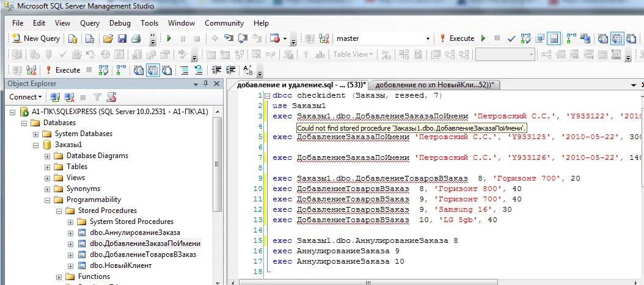
Task: Switch to Results to File, top toolbar
Action: pos(631,38)
